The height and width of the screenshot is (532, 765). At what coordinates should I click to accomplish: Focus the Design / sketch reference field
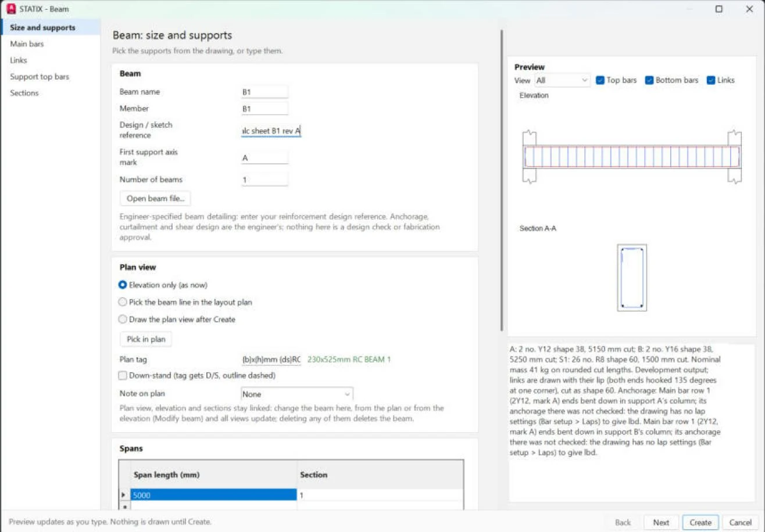(271, 131)
